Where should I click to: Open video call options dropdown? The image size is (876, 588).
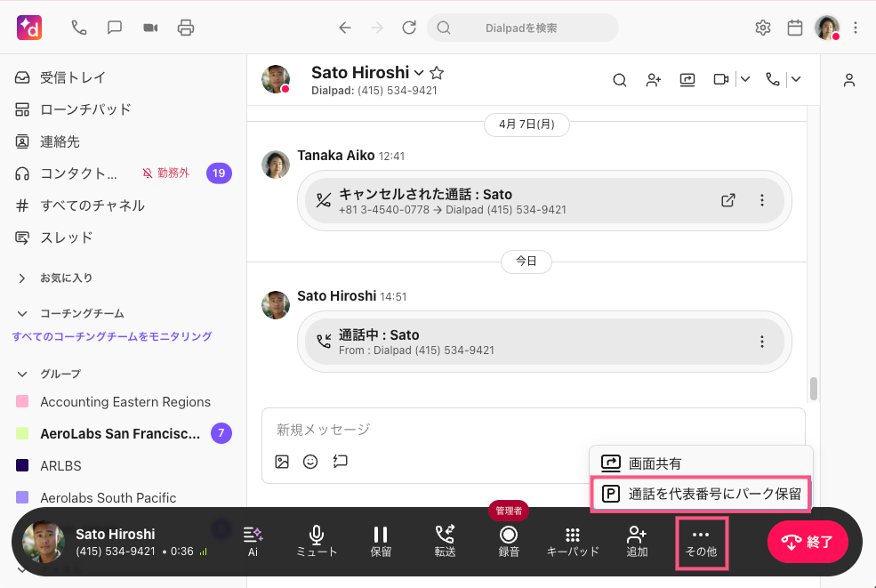(x=745, y=79)
